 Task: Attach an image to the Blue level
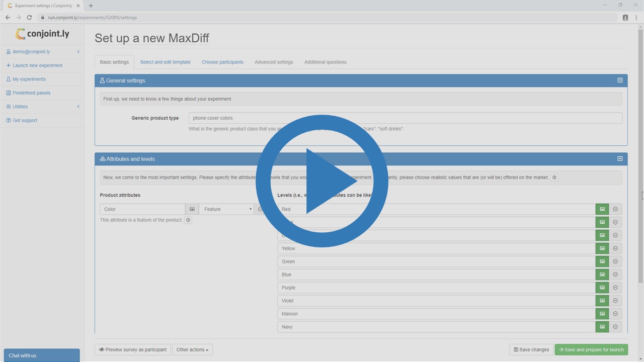pyautogui.click(x=602, y=274)
